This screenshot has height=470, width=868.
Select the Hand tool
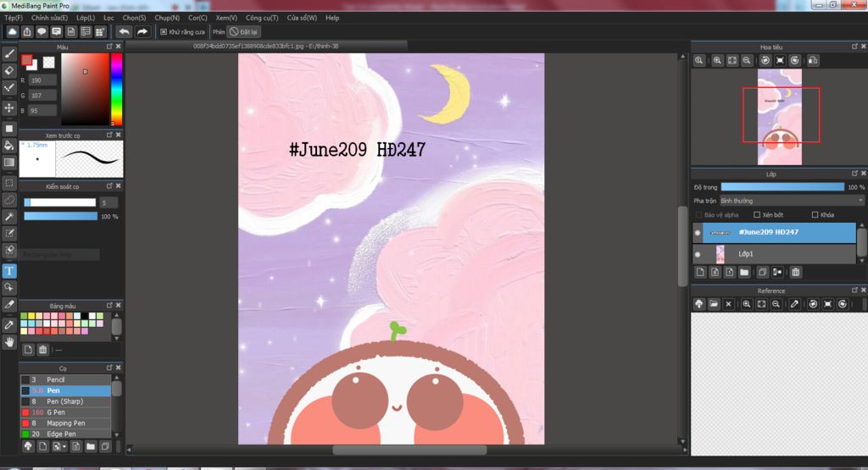[8, 342]
